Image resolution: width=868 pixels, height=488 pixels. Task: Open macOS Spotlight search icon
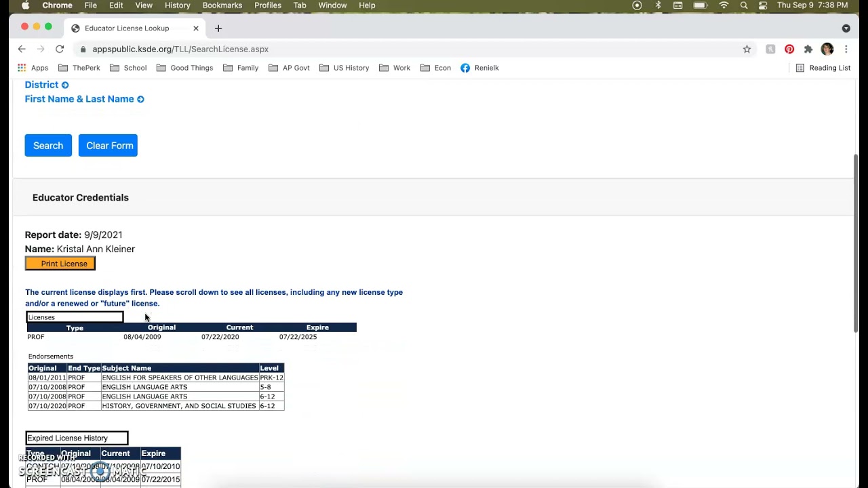click(x=744, y=5)
